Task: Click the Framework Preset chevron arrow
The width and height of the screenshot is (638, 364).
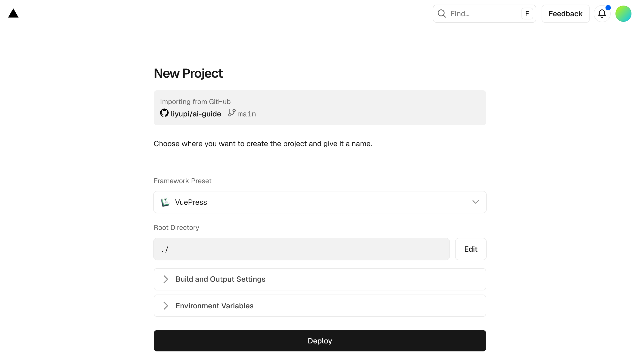Action: pyautogui.click(x=475, y=202)
